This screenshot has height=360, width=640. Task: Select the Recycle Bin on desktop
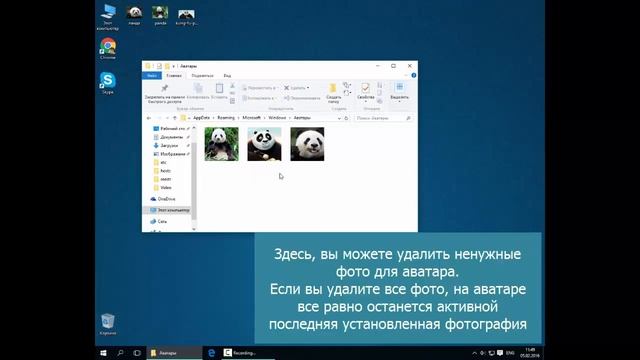click(x=108, y=324)
